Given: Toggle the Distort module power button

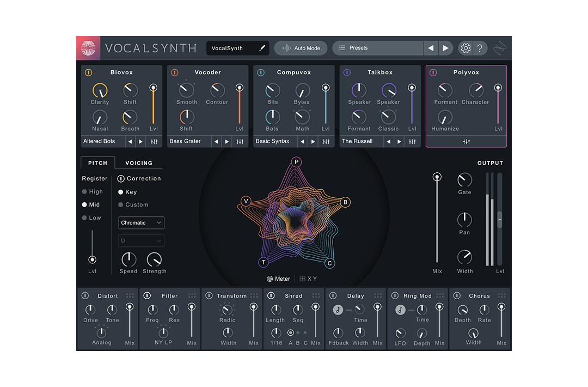Looking at the screenshot, I should pyautogui.click(x=85, y=295).
